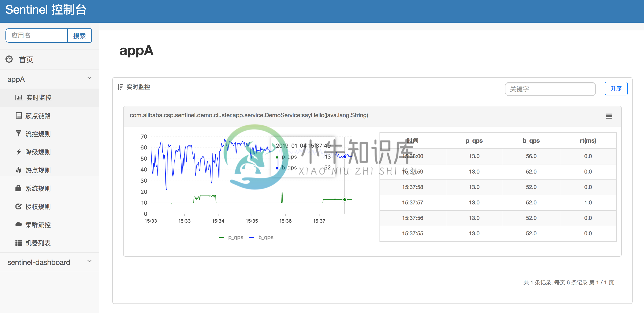
Task: Focus the 关键字 keyword input field
Action: (x=550, y=89)
